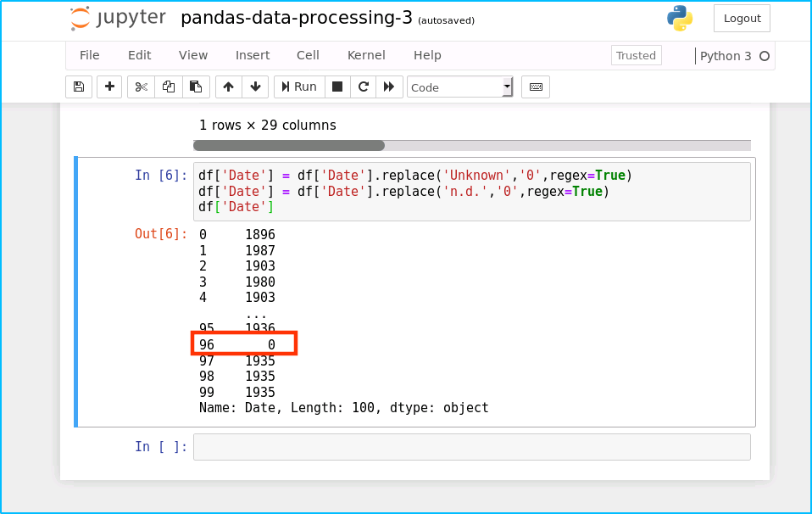This screenshot has width=812, height=514.
Task: Restart kernel and run all cells icon
Action: (389, 87)
